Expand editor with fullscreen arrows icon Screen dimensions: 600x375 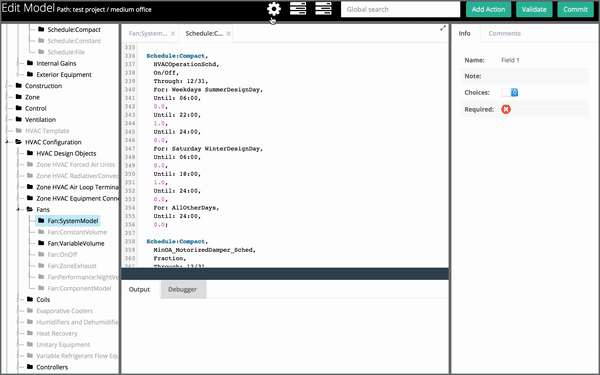[x=443, y=28]
